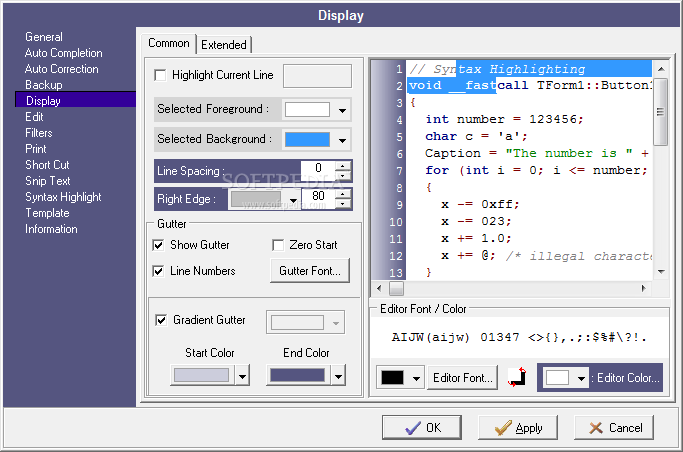Select Auto Completion settings category
683x452 pixels.
click(64, 53)
